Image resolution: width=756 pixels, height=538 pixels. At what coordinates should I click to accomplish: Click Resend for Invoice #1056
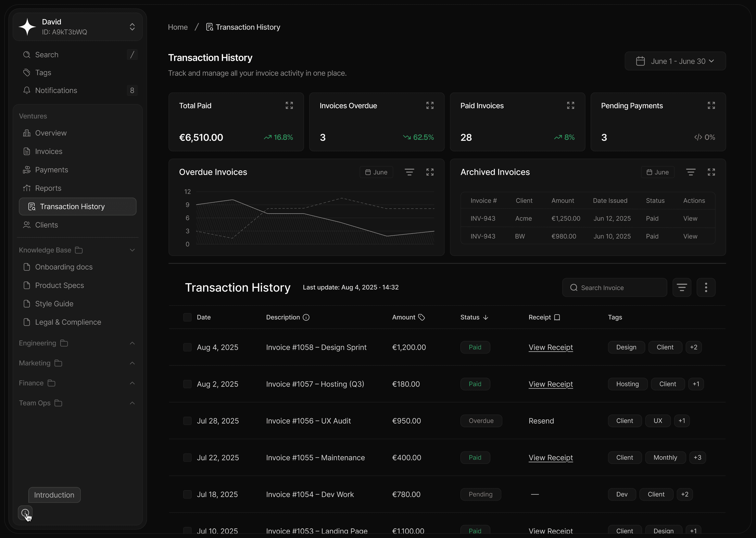[541, 421]
